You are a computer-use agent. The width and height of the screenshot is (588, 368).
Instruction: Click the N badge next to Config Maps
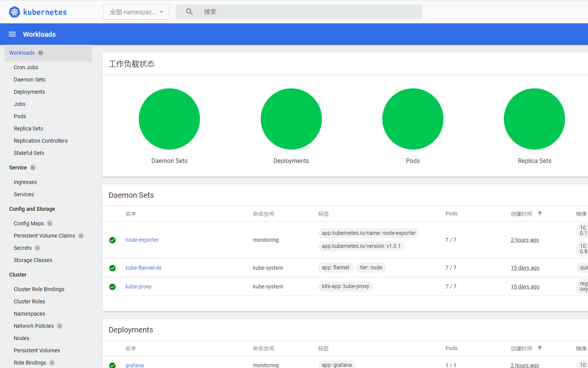tap(50, 223)
